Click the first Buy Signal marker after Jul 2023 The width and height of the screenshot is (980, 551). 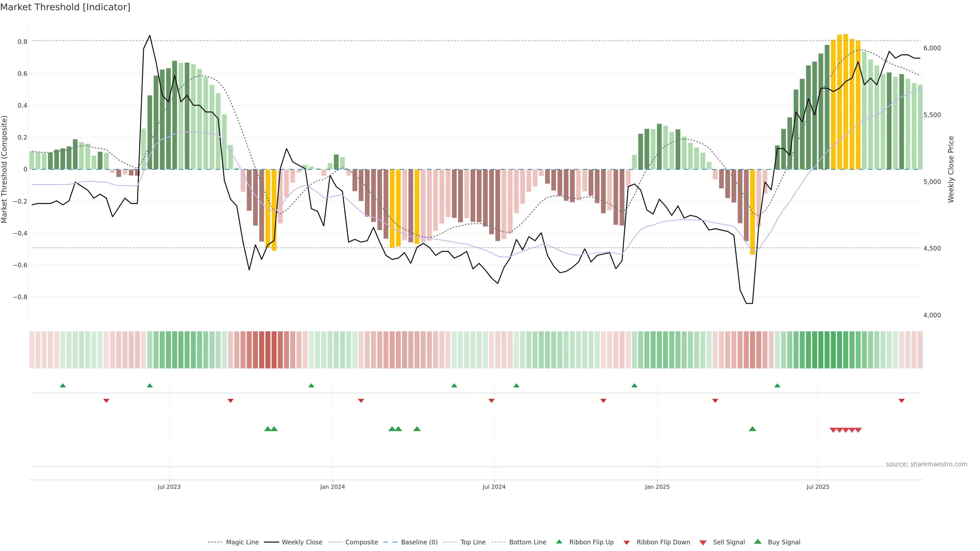pyautogui.click(x=268, y=429)
